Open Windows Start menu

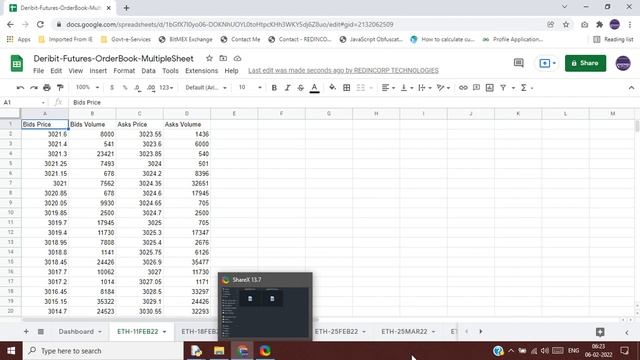[11, 351]
